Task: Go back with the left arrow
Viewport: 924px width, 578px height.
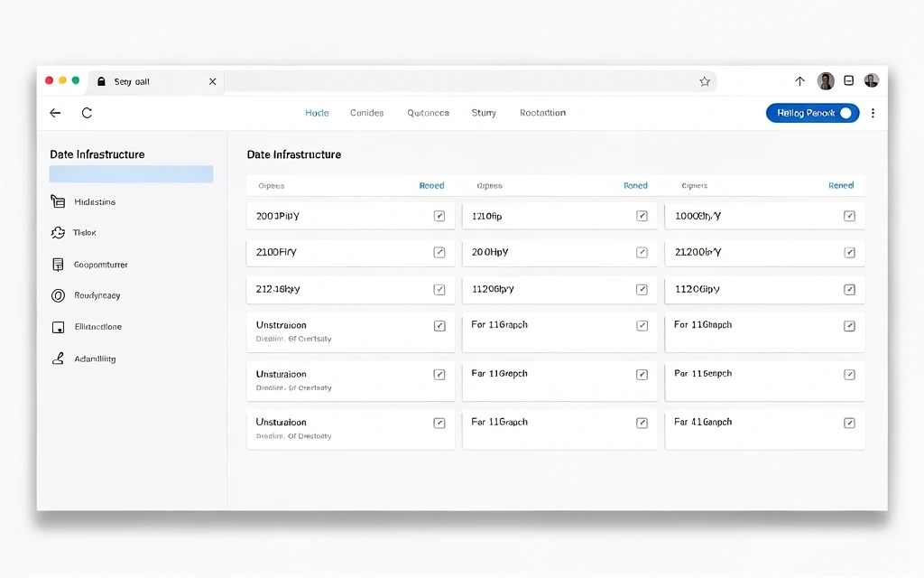Action: coord(55,113)
